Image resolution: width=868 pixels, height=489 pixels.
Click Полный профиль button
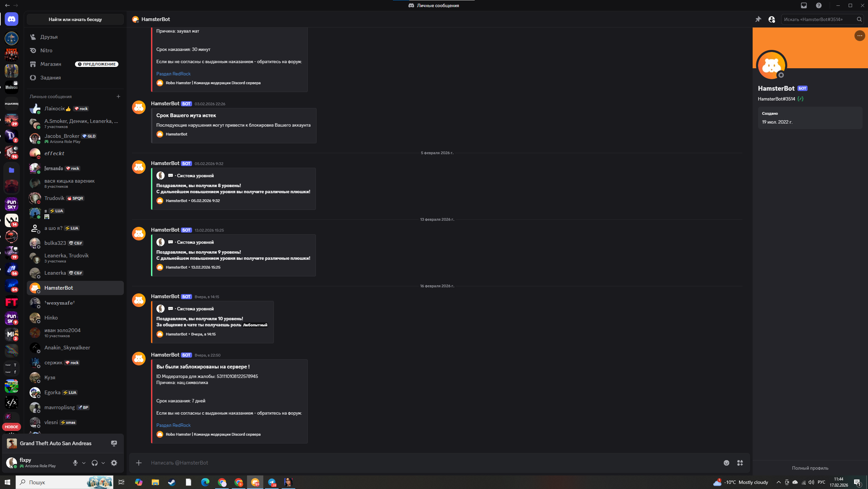pyautogui.click(x=810, y=468)
